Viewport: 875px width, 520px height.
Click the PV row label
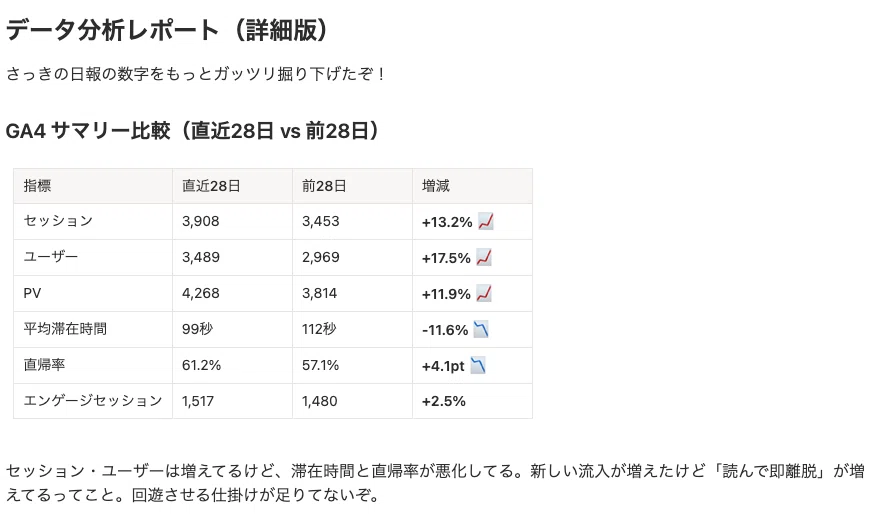[x=32, y=293]
